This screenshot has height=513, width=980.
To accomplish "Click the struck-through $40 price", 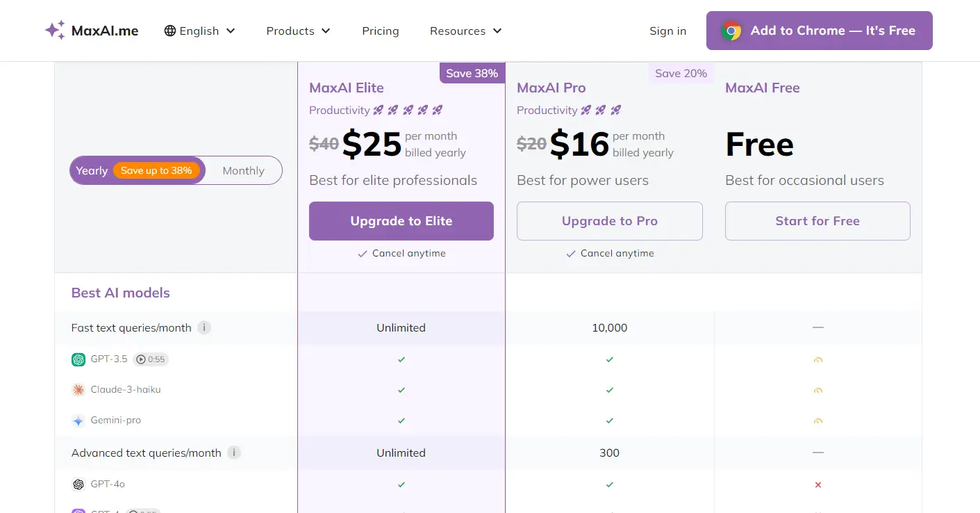I will point(324,144).
